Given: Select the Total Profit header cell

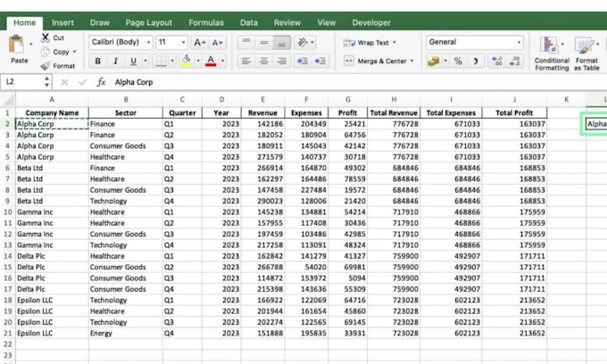Looking at the screenshot, I should 514,113.
